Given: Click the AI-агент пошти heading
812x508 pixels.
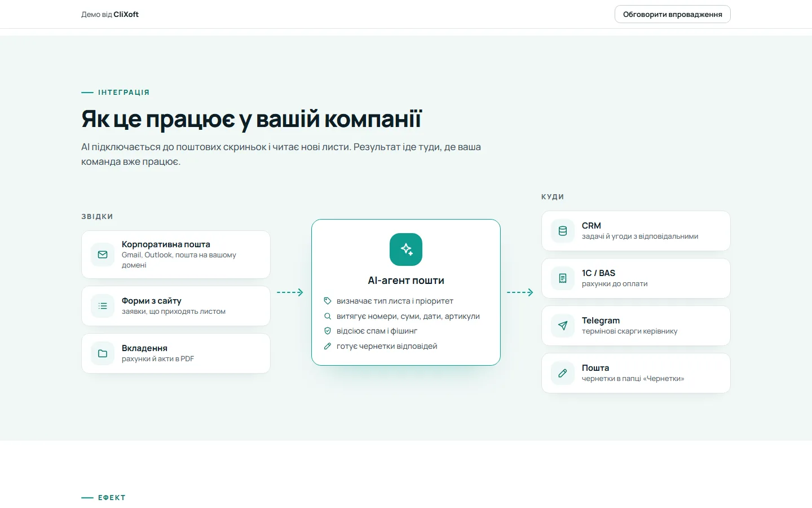Looking at the screenshot, I should (x=406, y=281).
